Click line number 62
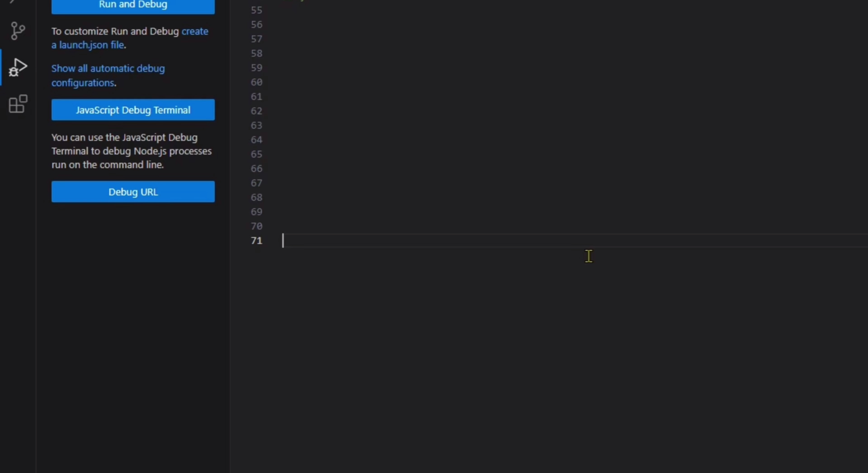This screenshot has width=868, height=473. click(x=256, y=111)
